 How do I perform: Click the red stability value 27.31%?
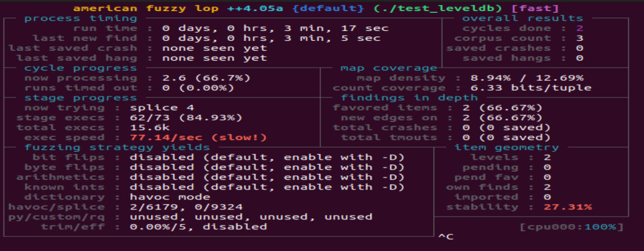point(567,207)
